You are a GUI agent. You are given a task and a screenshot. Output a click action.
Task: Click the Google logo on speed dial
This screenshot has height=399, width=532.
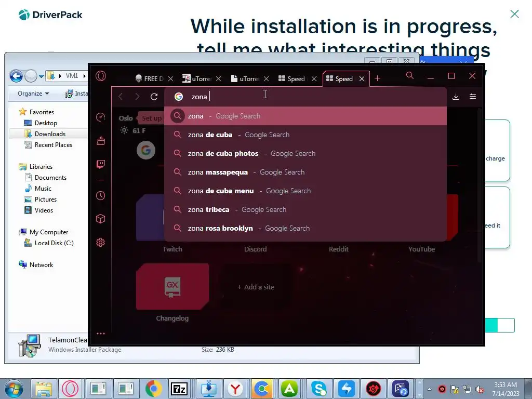[x=146, y=150]
